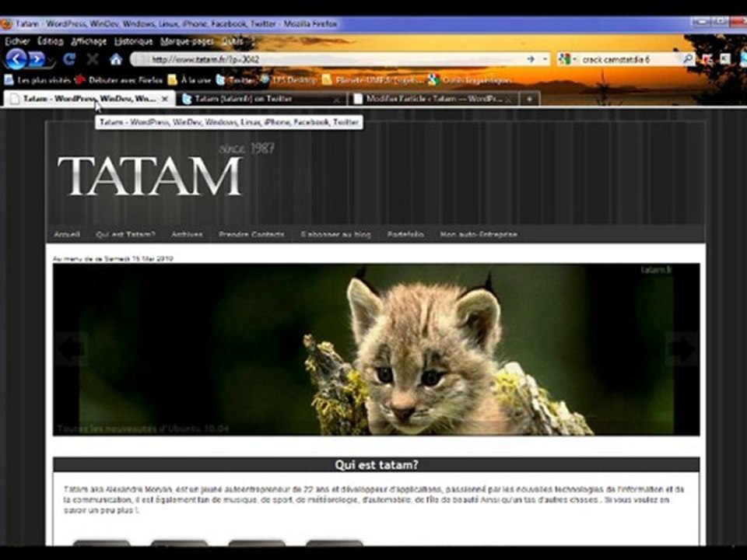Open the Twitter bookmark in bookmarks toolbar
Viewport: 747px width, 560px height.
click(235, 79)
